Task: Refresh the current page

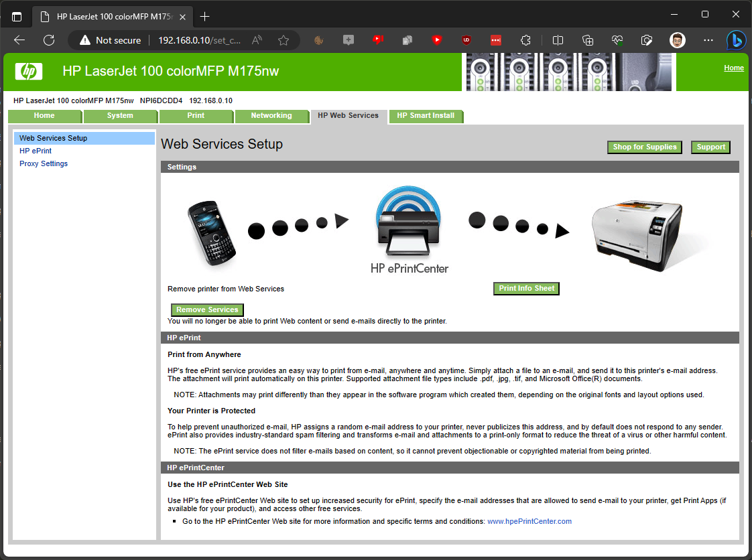Action: (x=49, y=40)
